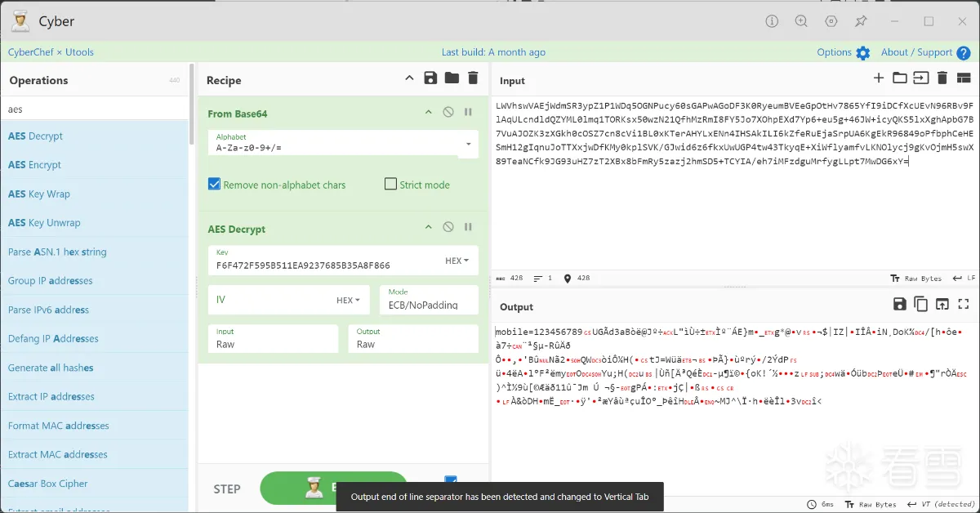Disable the From Base64 operation

click(x=448, y=113)
